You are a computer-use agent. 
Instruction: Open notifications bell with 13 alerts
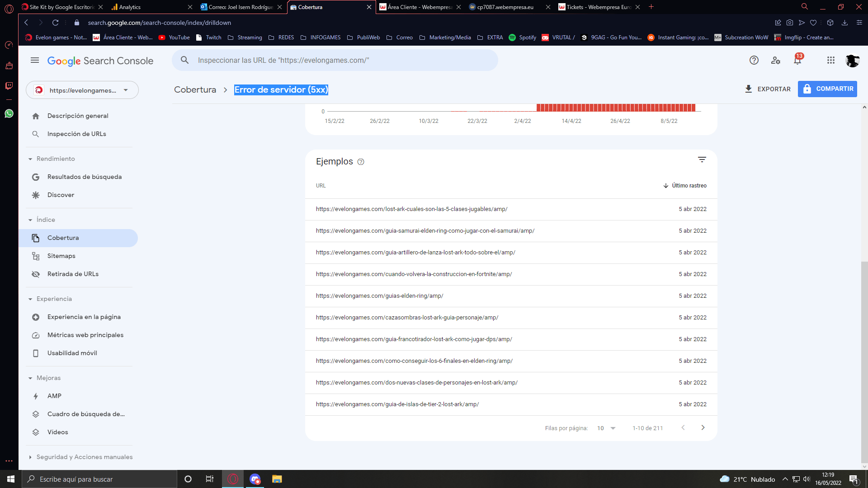point(798,60)
